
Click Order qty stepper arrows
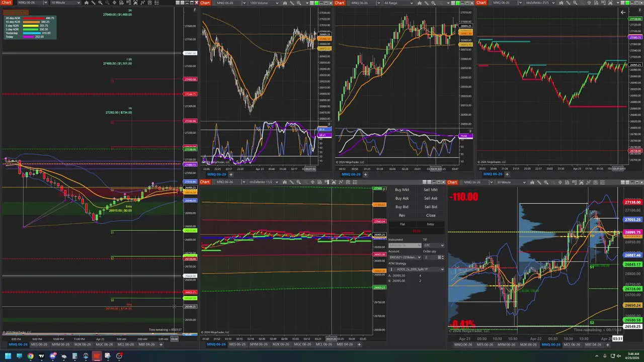tap(443, 257)
